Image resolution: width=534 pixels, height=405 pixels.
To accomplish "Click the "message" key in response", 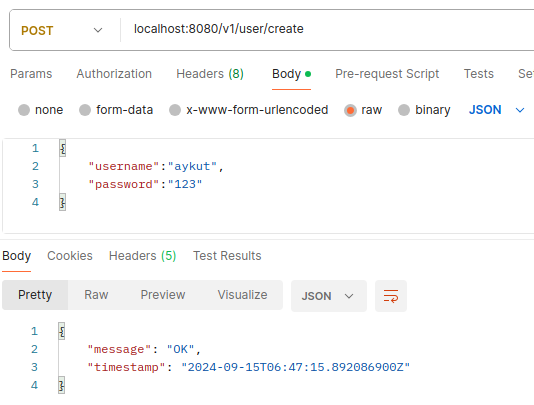I will click(119, 349).
